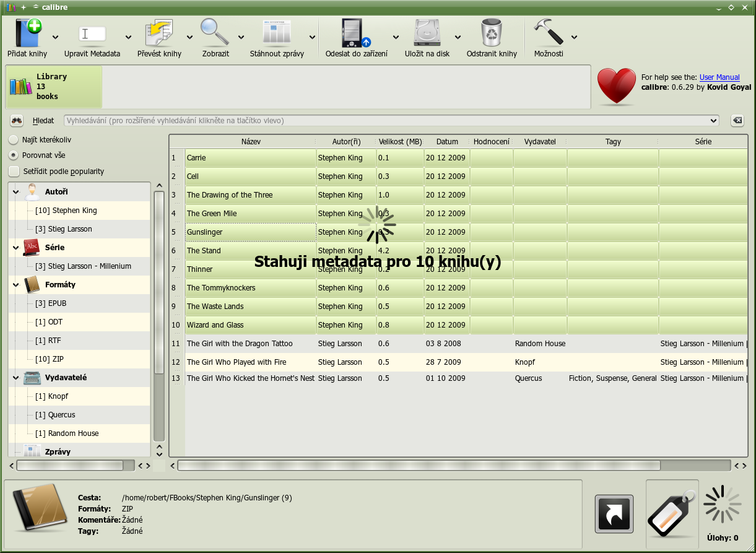Click Uložit na disk drive icon
This screenshot has height=553, width=756.
click(x=427, y=33)
